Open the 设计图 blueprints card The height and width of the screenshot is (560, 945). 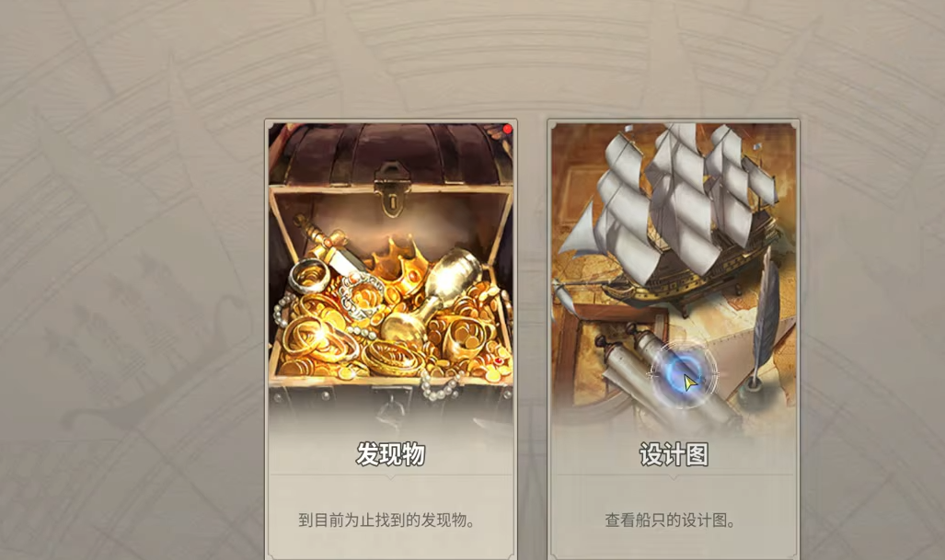point(674,340)
